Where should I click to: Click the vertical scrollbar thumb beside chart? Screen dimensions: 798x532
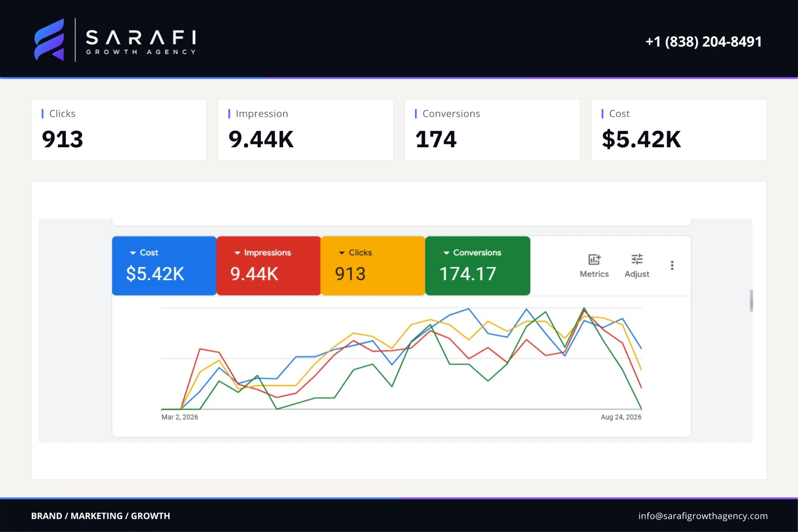pyautogui.click(x=751, y=300)
